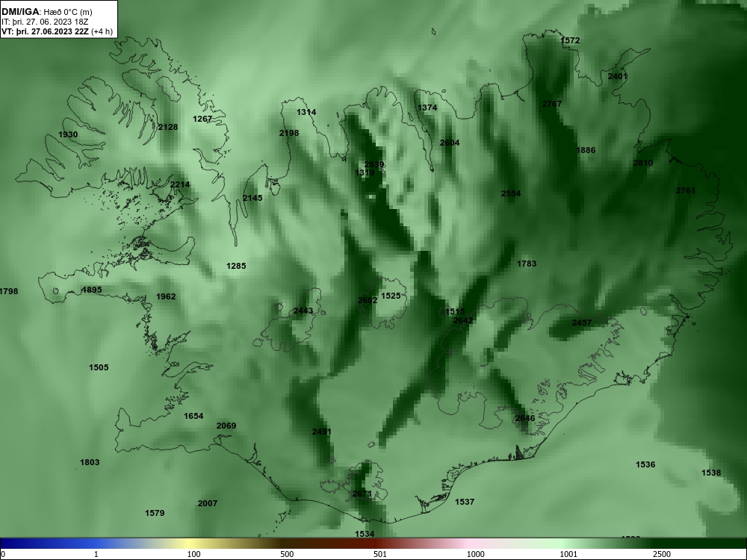747x560 pixels.
Task: Select the 1654 height value
Action: (193, 416)
